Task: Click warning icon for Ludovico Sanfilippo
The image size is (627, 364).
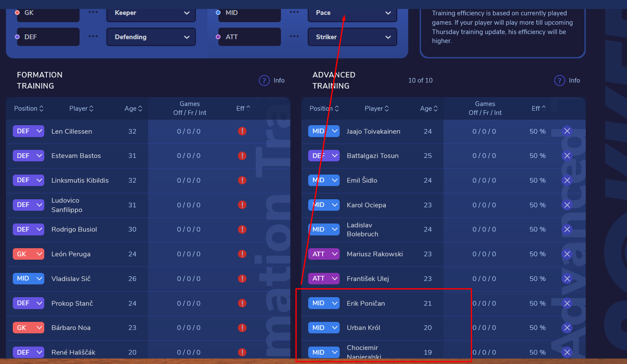Action: [x=242, y=205]
